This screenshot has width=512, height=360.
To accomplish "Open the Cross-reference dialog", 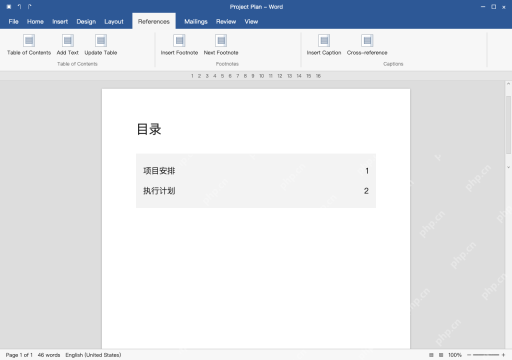I will tap(367, 45).
